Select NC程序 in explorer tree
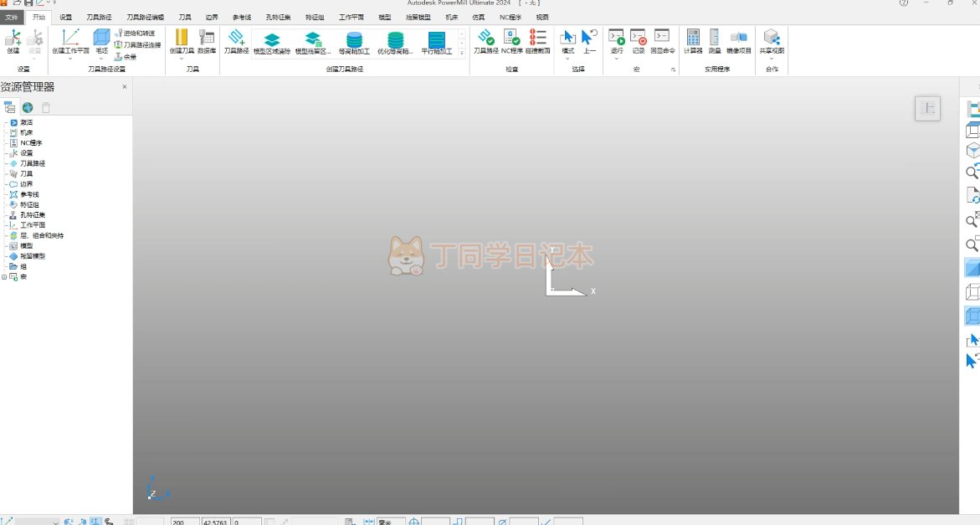The width and height of the screenshot is (980, 525). (31, 143)
